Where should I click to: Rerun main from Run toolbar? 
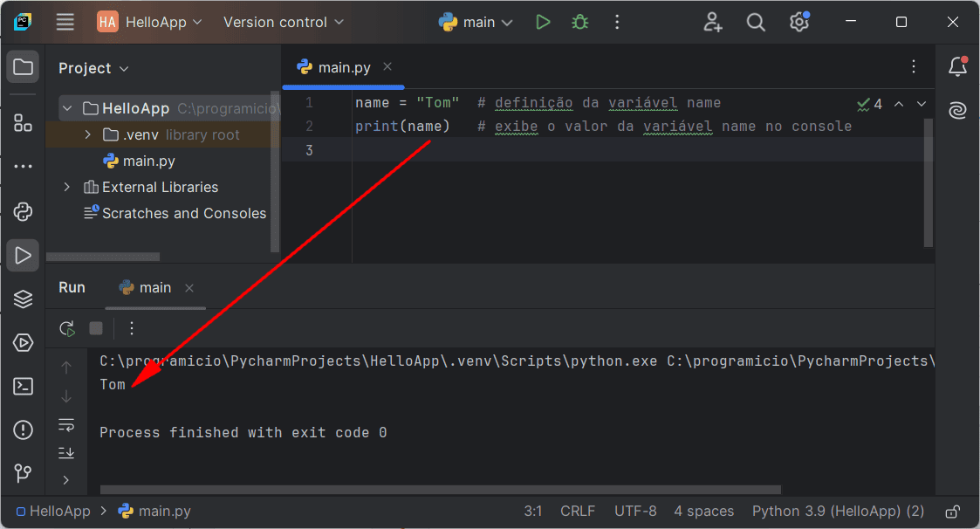(67, 328)
